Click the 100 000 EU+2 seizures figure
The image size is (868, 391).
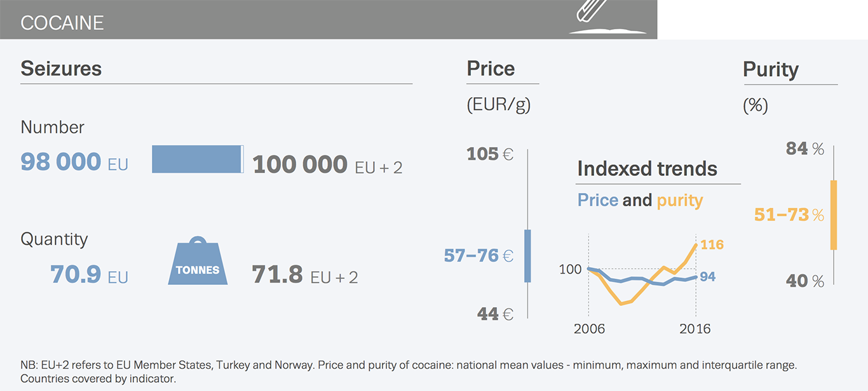point(327,165)
